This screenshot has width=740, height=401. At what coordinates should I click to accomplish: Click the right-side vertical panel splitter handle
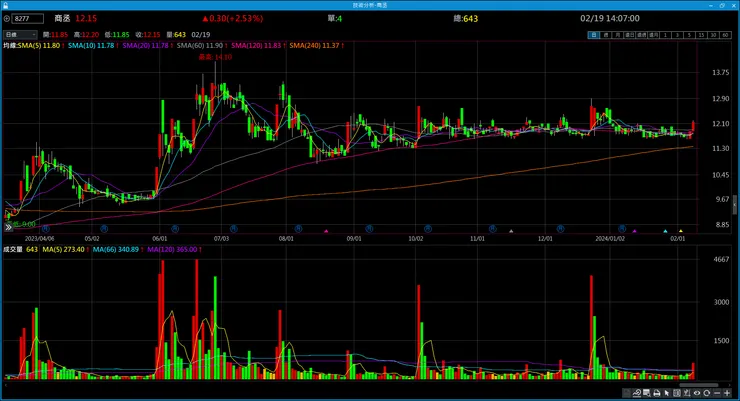click(x=735, y=205)
